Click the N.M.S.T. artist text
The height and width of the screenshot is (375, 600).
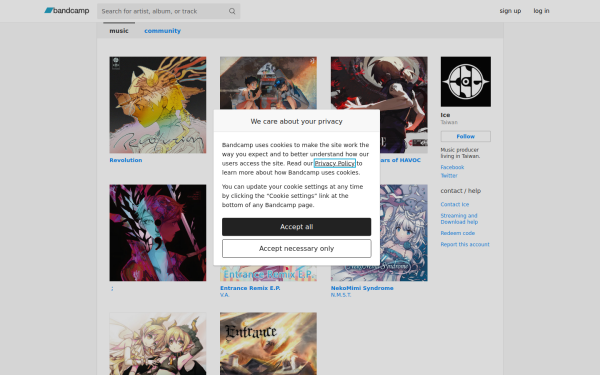click(341, 295)
